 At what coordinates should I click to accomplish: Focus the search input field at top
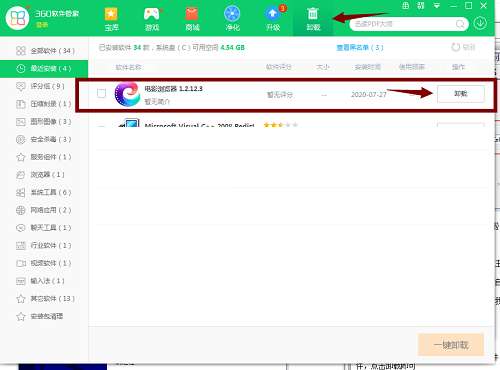point(404,24)
